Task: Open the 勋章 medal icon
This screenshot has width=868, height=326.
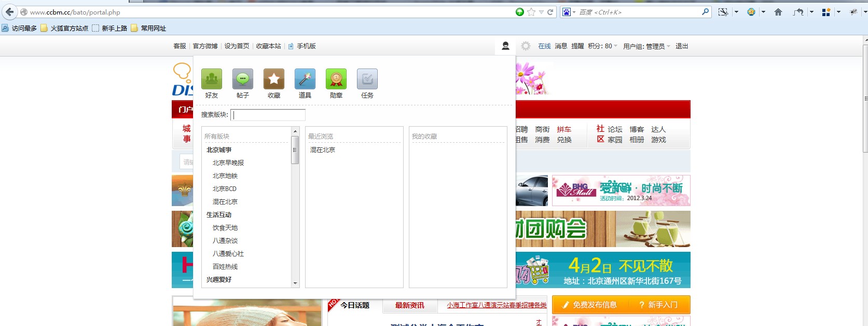Action: 336,79
